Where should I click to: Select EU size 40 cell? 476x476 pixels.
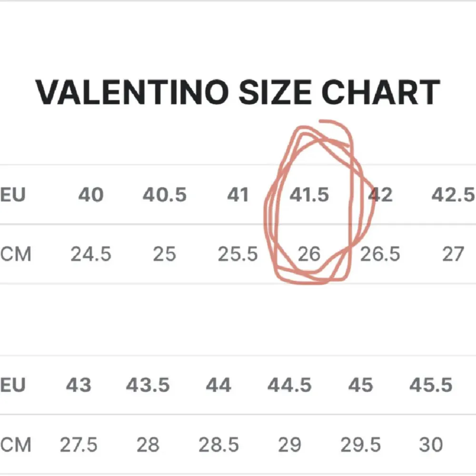(x=91, y=195)
